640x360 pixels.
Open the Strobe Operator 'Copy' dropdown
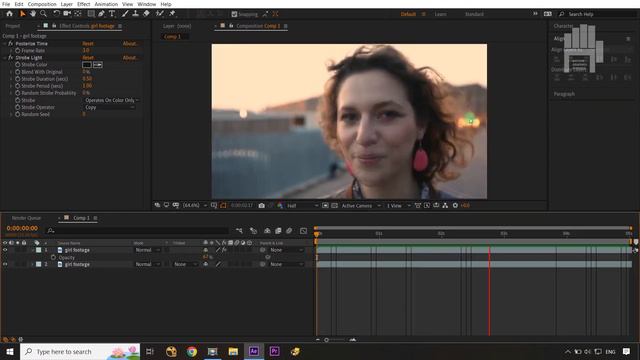point(109,107)
